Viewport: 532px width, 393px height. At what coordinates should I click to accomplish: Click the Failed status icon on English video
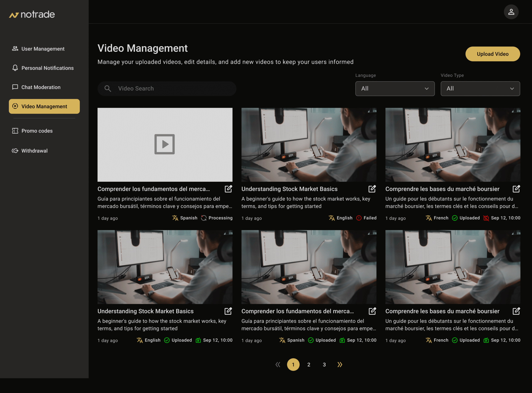[x=359, y=218]
